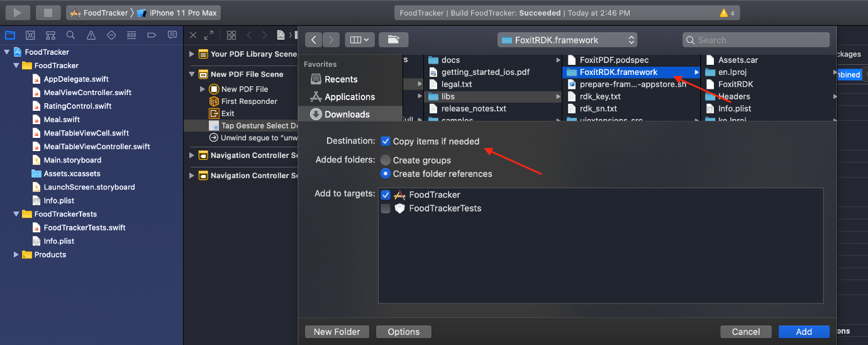The image size is (868, 345).
Task: Open FoodTrackerTests.swift in navigator
Action: tap(84, 228)
